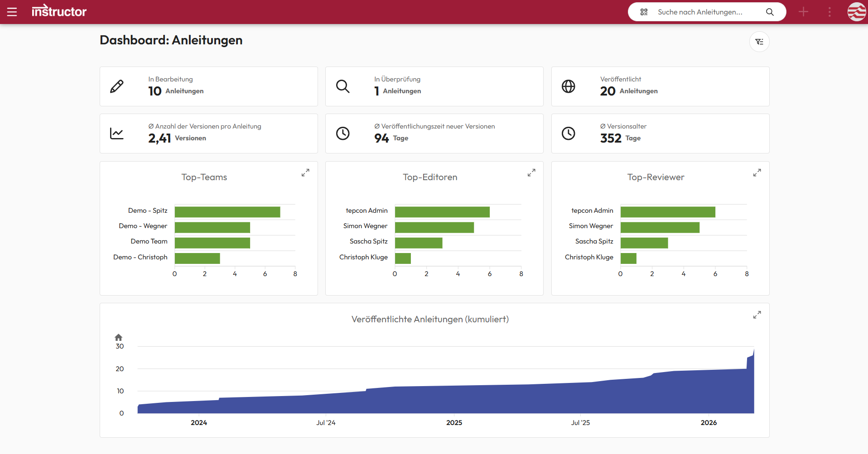Open the Veröffentlicht card

(x=660, y=86)
